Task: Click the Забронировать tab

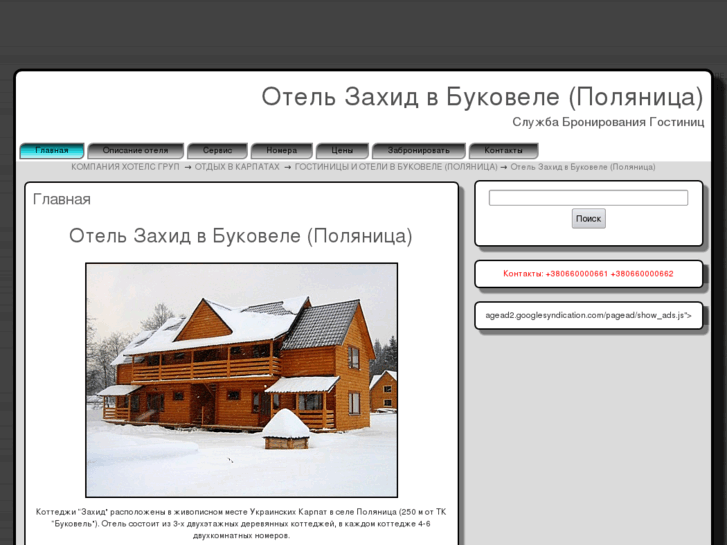Action: click(418, 151)
